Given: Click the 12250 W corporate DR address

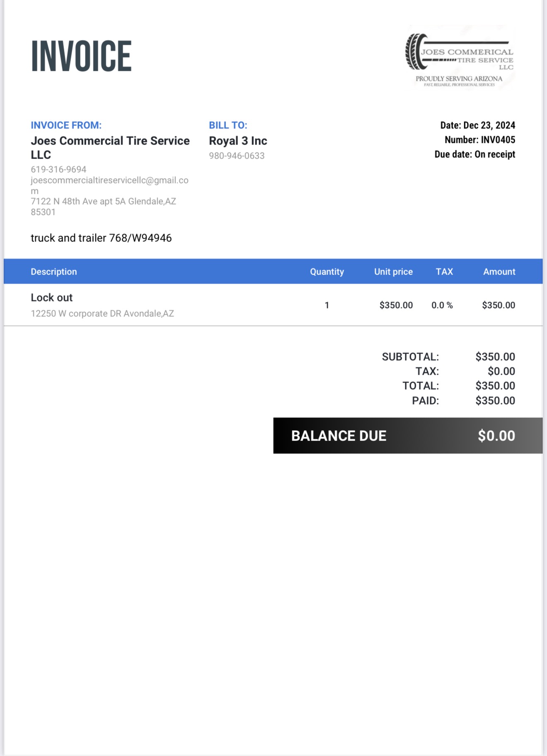Looking at the screenshot, I should pyautogui.click(x=102, y=313).
